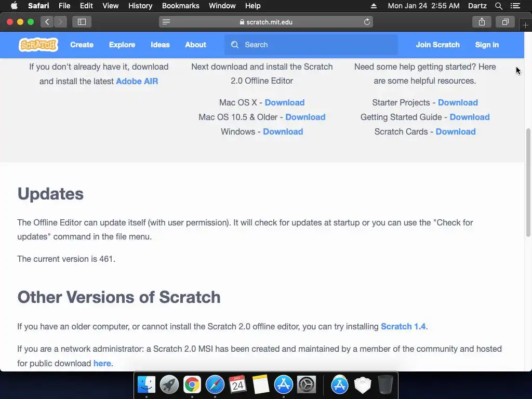Toggle the Safari sidebar button

pos(82,22)
